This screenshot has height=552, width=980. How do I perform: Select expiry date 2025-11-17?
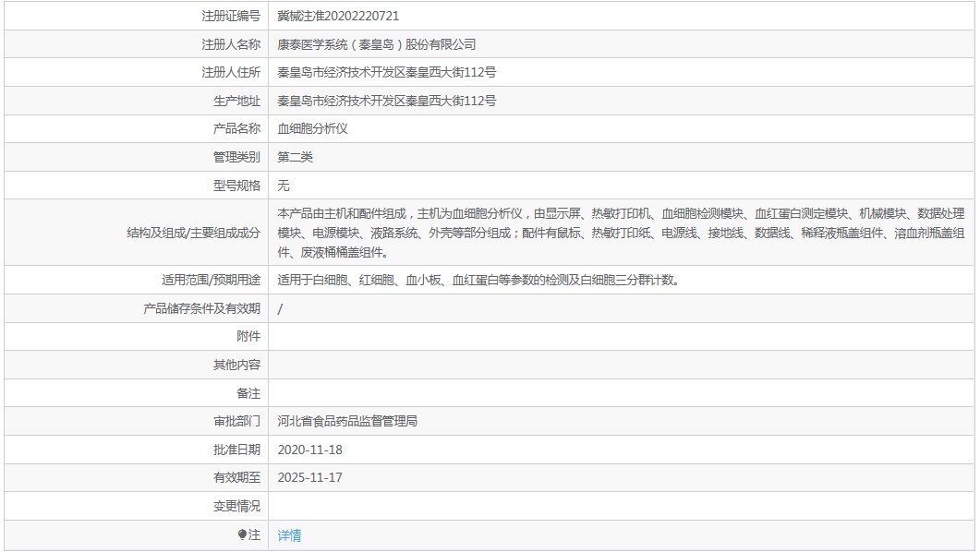click(310, 478)
